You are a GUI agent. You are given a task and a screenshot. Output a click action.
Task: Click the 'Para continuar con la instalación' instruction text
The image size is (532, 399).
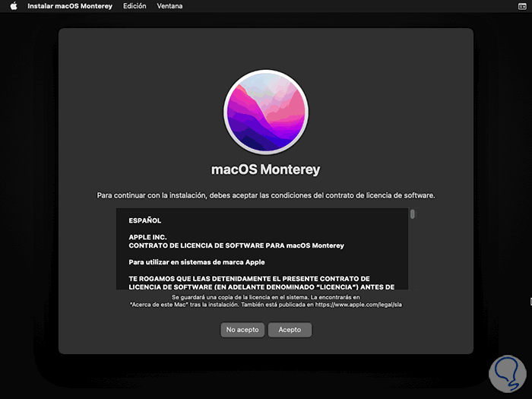click(x=266, y=195)
